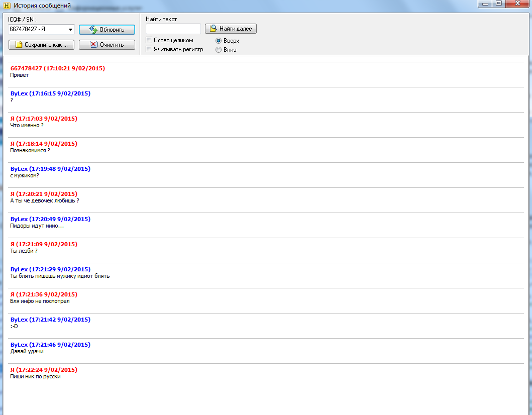Click the save icon on Сохранить как
The width and height of the screenshot is (532, 415).
19,45
